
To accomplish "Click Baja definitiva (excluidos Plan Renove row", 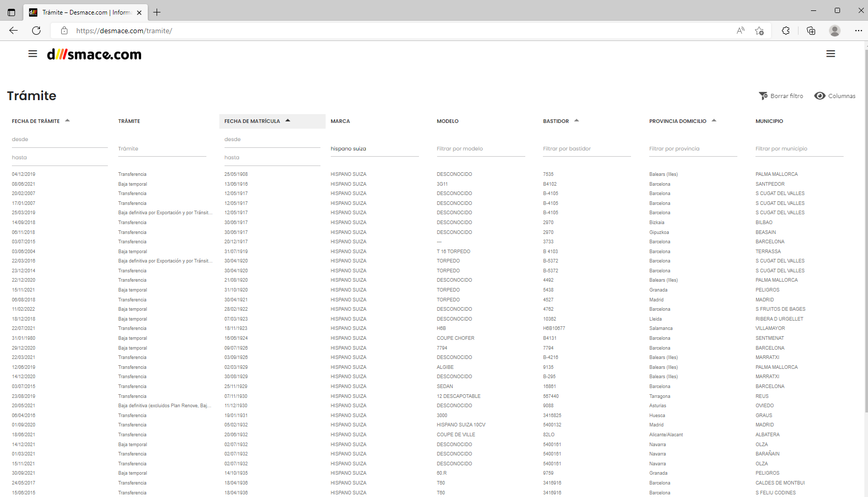I will [x=164, y=406].
